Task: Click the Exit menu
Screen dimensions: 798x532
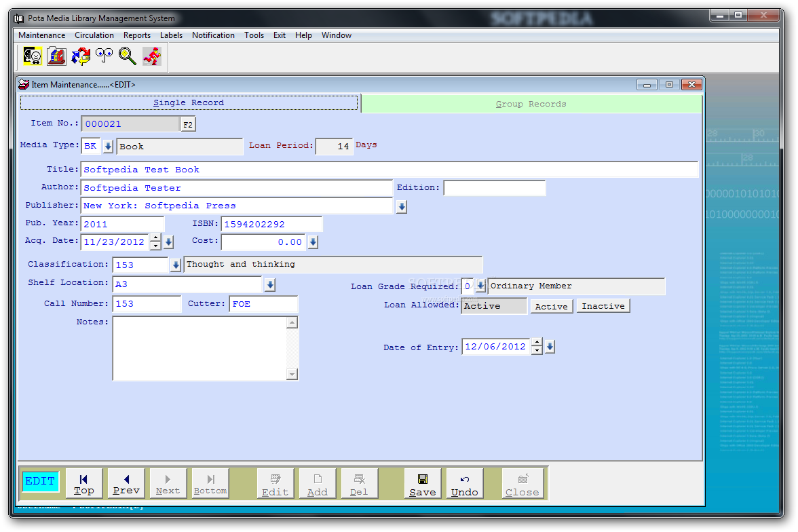Action: pos(280,35)
